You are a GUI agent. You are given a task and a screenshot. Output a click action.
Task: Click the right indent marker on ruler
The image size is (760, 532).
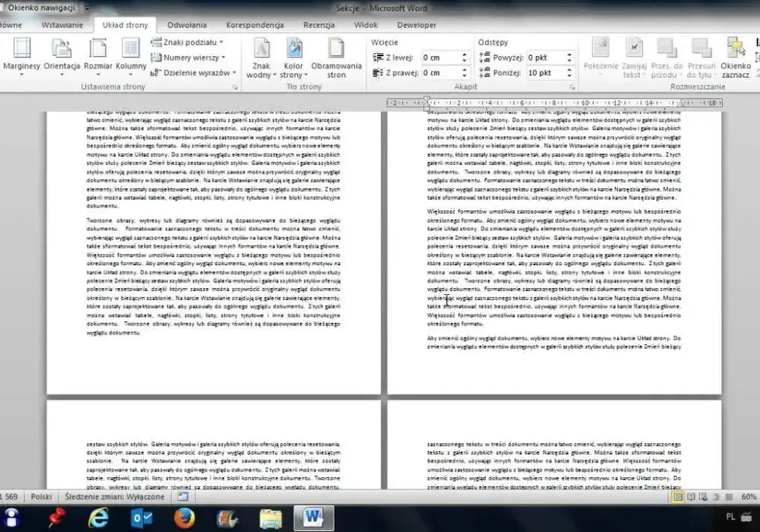682,103
